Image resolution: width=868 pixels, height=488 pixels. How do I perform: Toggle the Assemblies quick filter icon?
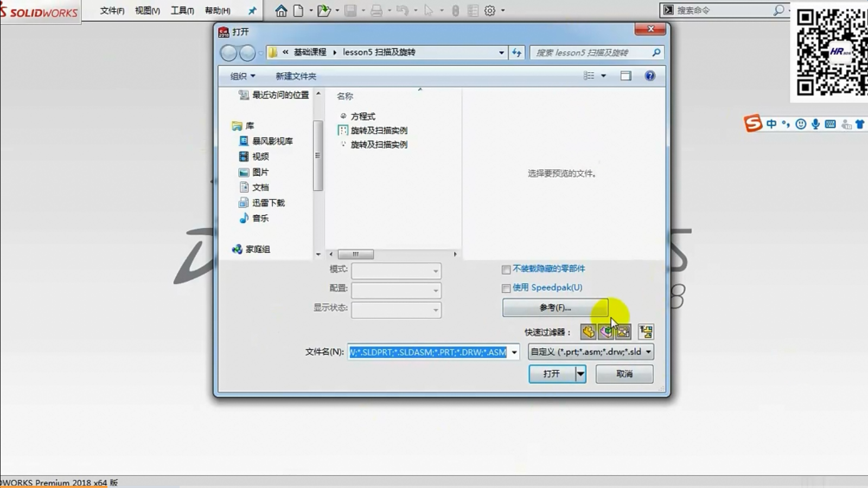click(606, 332)
